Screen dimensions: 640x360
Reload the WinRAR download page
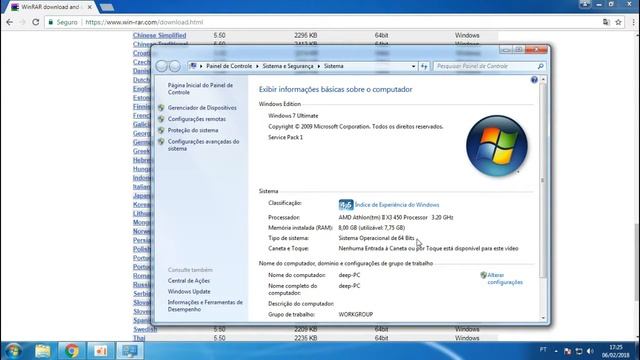(x=36, y=22)
